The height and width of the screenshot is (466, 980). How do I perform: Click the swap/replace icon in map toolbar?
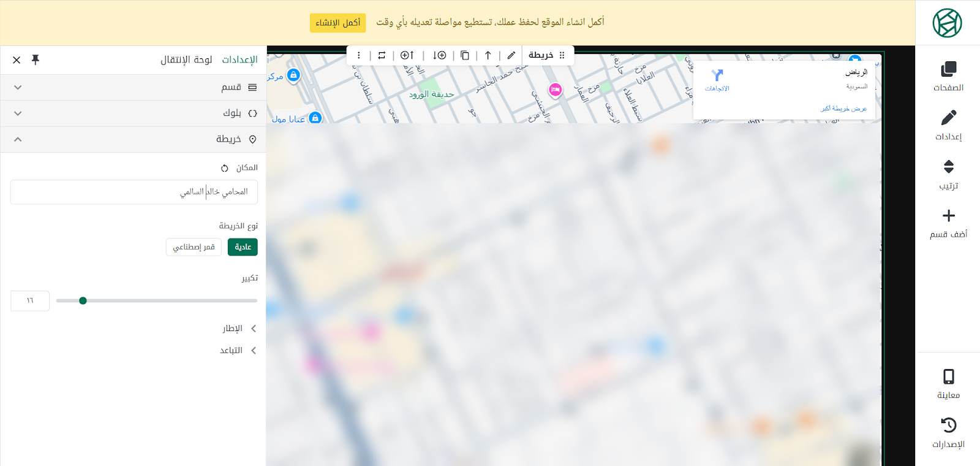pyautogui.click(x=382, y=55)
